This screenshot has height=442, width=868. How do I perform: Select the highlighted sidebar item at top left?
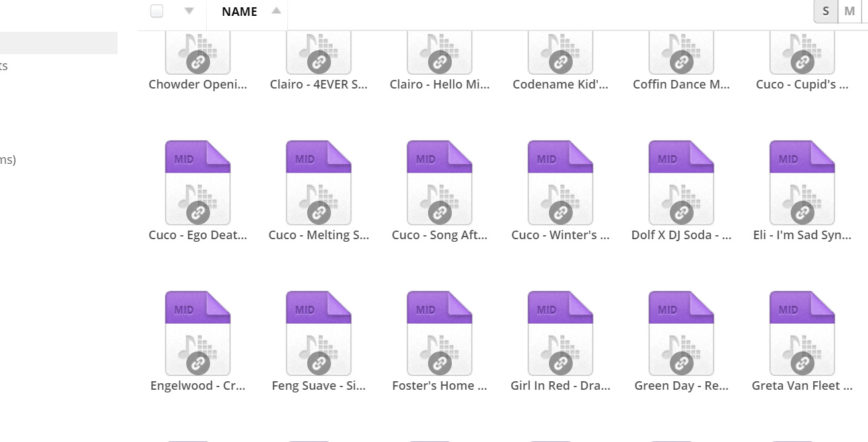[59, 43]
